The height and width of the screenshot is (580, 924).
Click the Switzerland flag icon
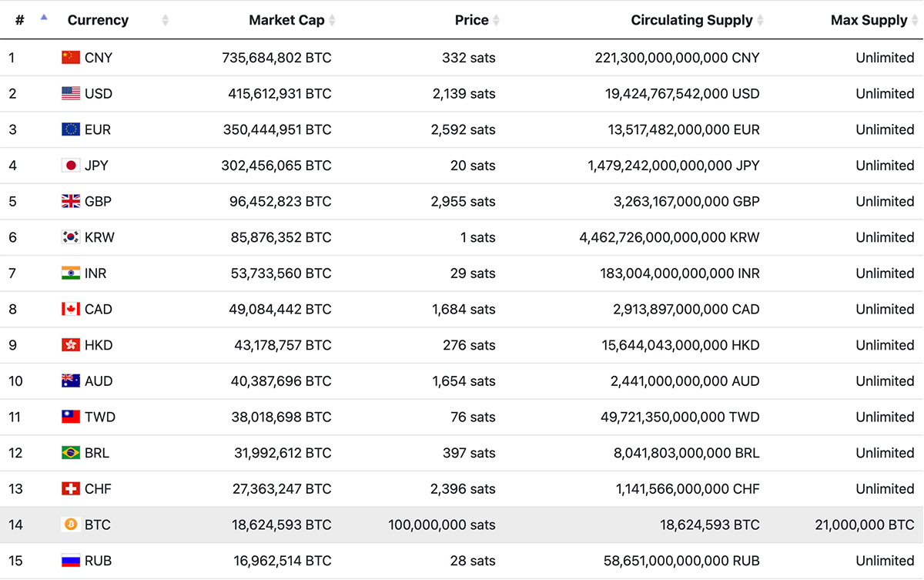coord(71,489)
